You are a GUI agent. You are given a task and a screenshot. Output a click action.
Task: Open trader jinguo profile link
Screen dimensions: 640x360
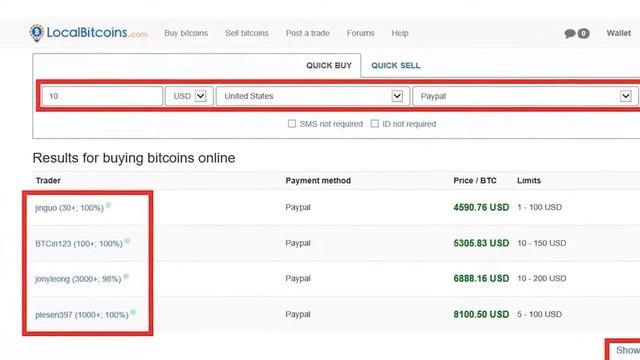(69, 208)
